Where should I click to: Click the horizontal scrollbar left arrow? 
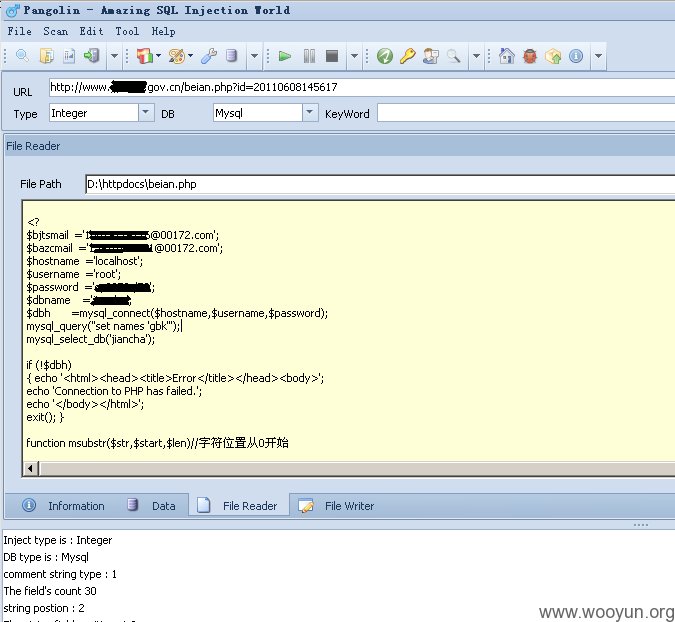tap(30, 468)
